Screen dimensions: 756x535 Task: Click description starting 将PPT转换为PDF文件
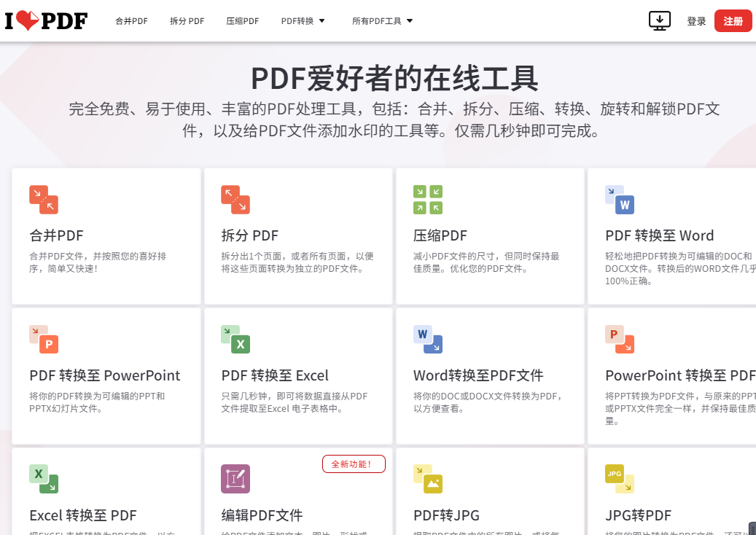tap(680, 408)
